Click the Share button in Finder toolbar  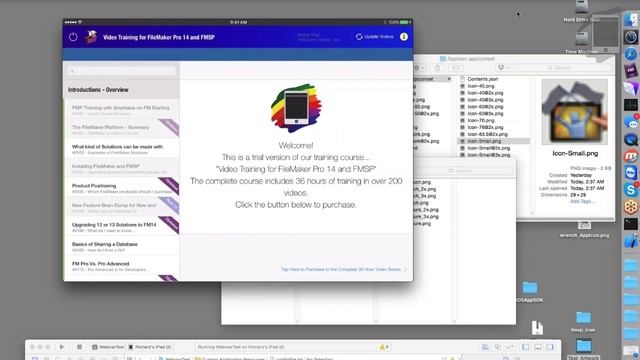coord(437,67)
